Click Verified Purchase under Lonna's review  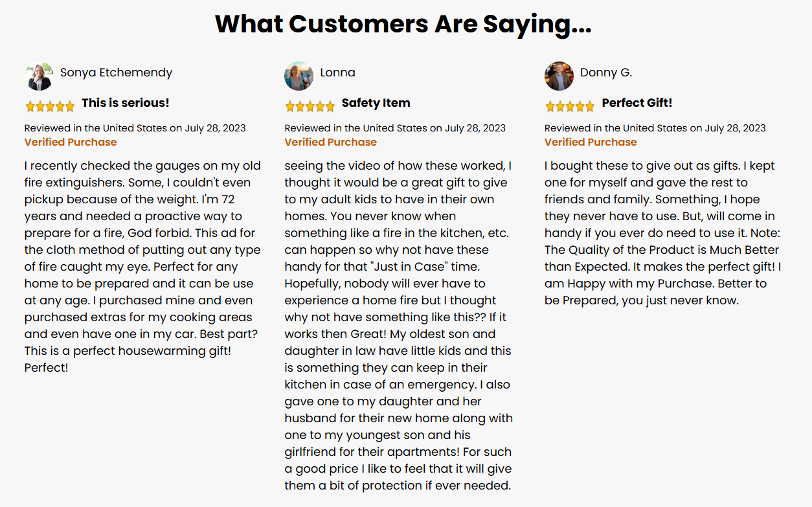tap(331, 142)
